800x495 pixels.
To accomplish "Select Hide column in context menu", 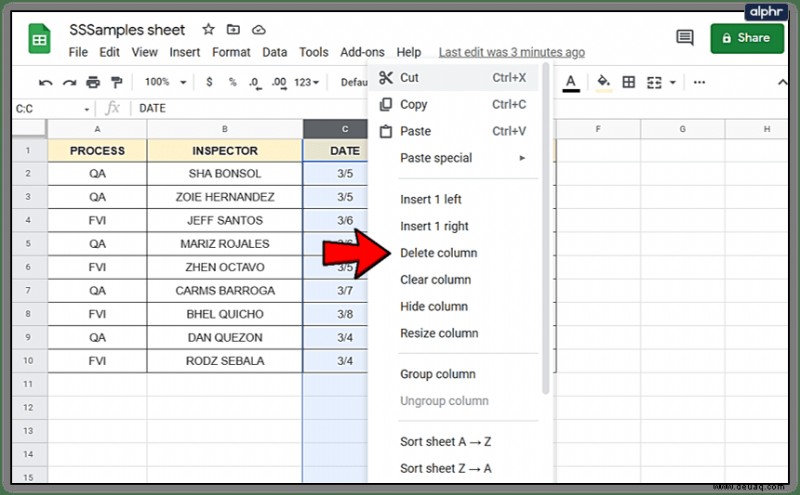I will 434,307.
